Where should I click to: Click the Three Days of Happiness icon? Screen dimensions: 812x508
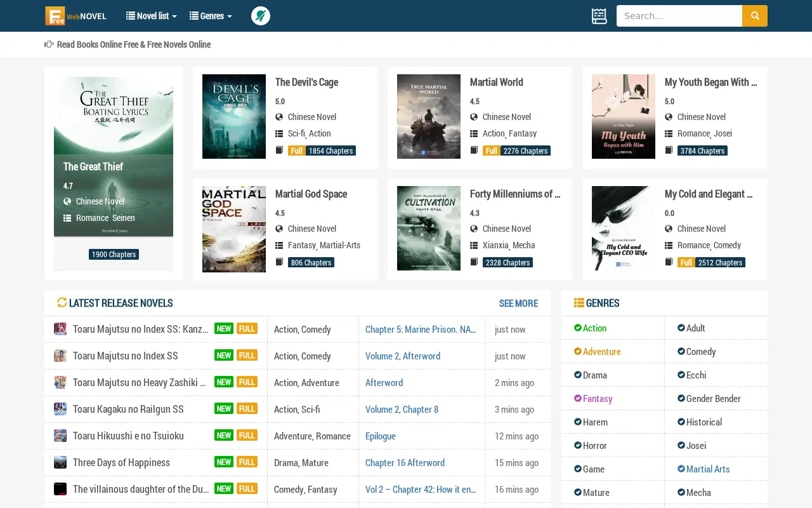click(60, 462)
